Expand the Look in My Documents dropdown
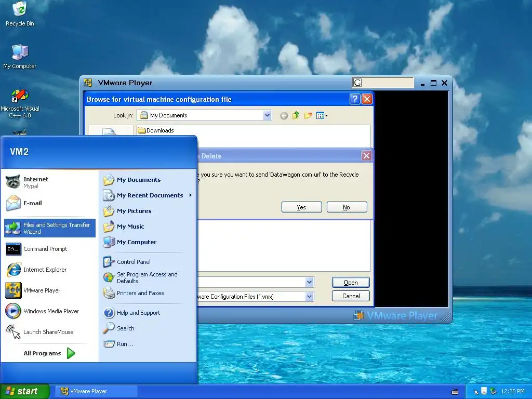This screenshot has height=399, width=532. click(267, 115)
